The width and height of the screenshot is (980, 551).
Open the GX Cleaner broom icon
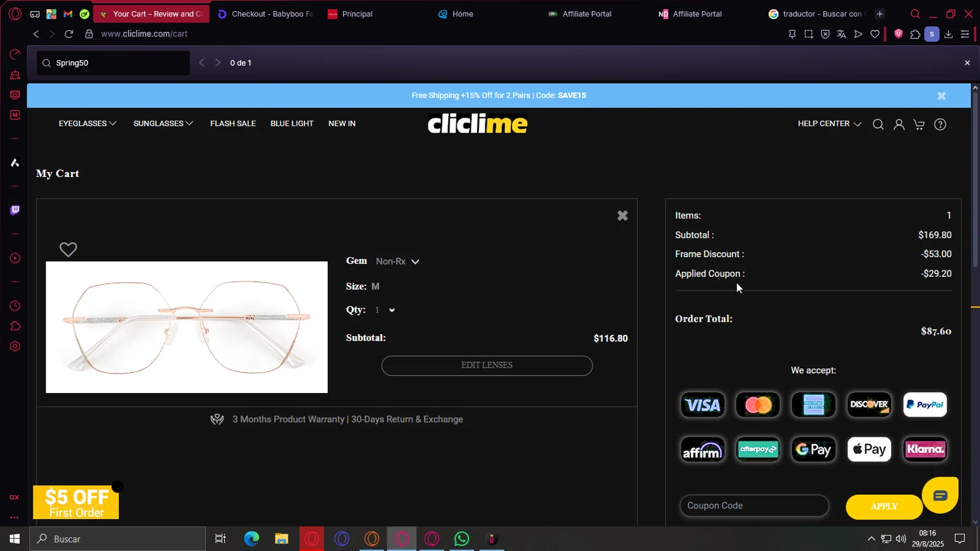pos(15,74)
